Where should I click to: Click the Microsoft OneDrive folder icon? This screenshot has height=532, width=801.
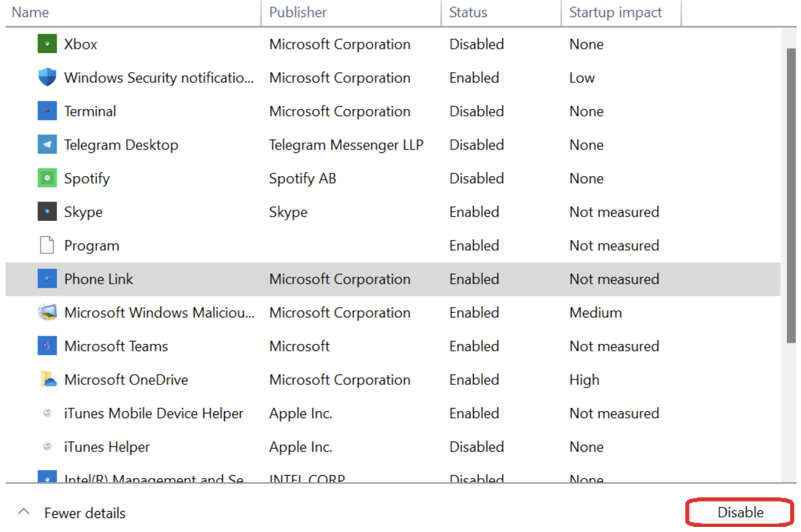(x=48, y=380)
